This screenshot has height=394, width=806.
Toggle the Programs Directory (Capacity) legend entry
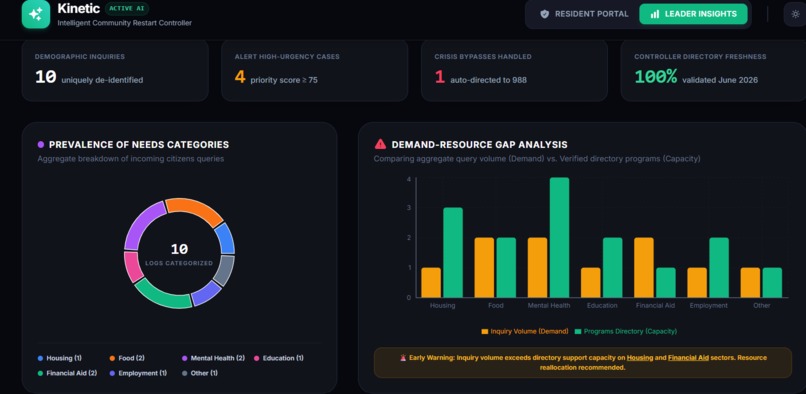click(626, 331)
